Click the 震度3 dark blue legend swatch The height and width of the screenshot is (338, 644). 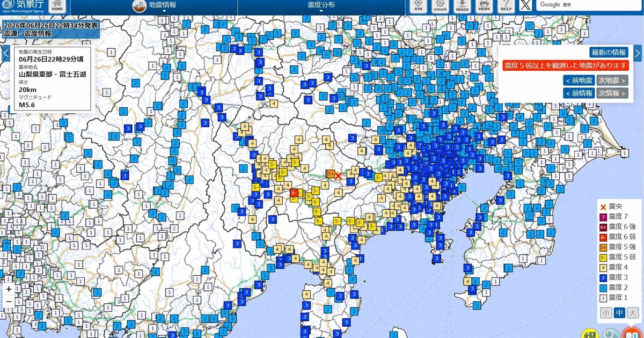[x=603, y=277]
